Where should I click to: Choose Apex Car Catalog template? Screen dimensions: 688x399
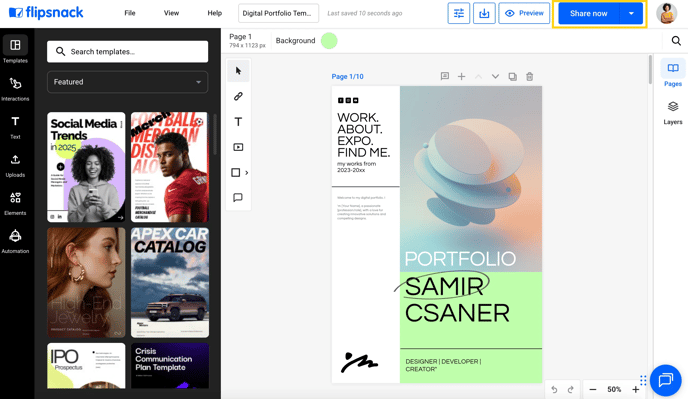coord(170,283)
